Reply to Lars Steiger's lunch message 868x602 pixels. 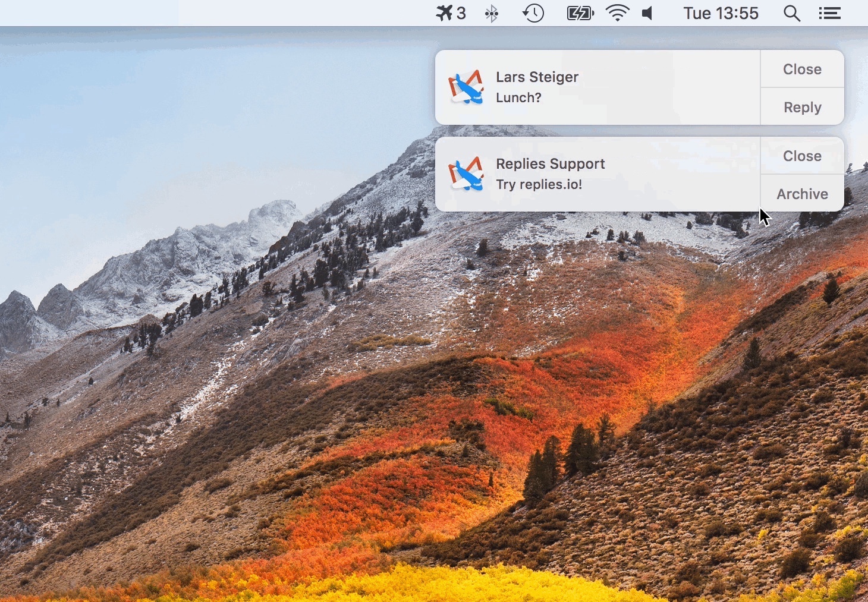point(801,107)
